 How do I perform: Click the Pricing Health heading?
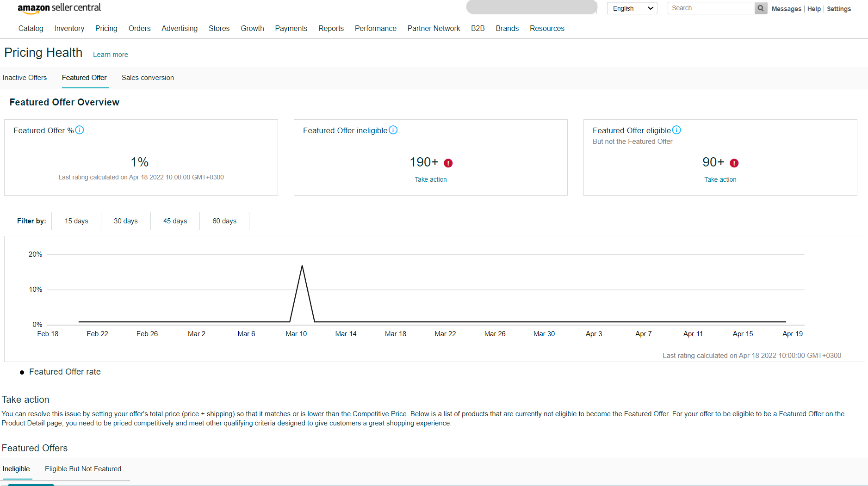click(x=43, y=53)
